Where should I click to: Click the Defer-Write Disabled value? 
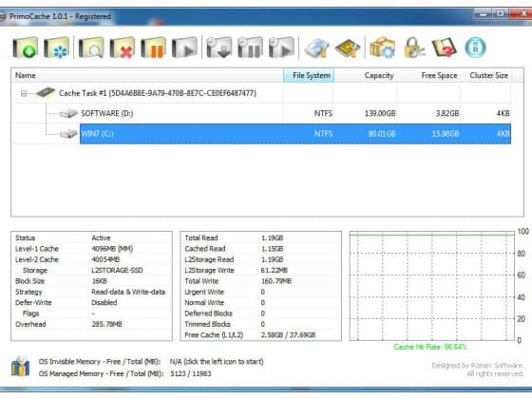[104, 303]
